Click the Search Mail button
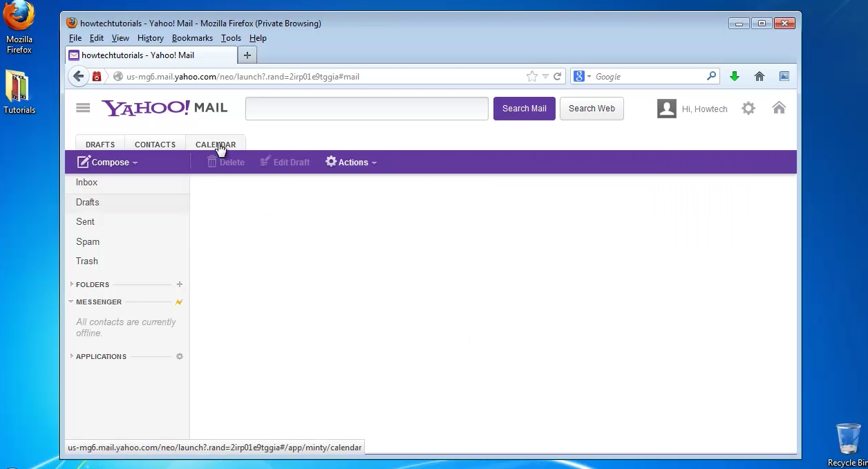The width and height of the screenshot is (868, 469). tap(525, 109)
